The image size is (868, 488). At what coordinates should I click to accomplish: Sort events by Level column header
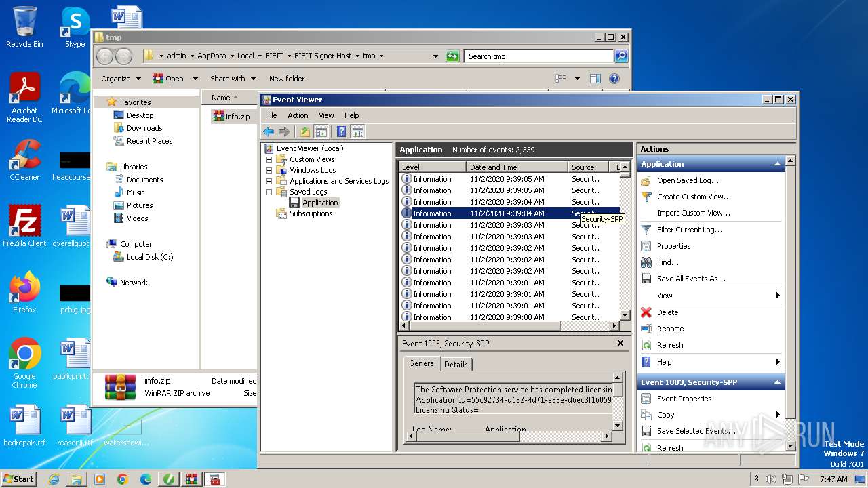point(432,167)
